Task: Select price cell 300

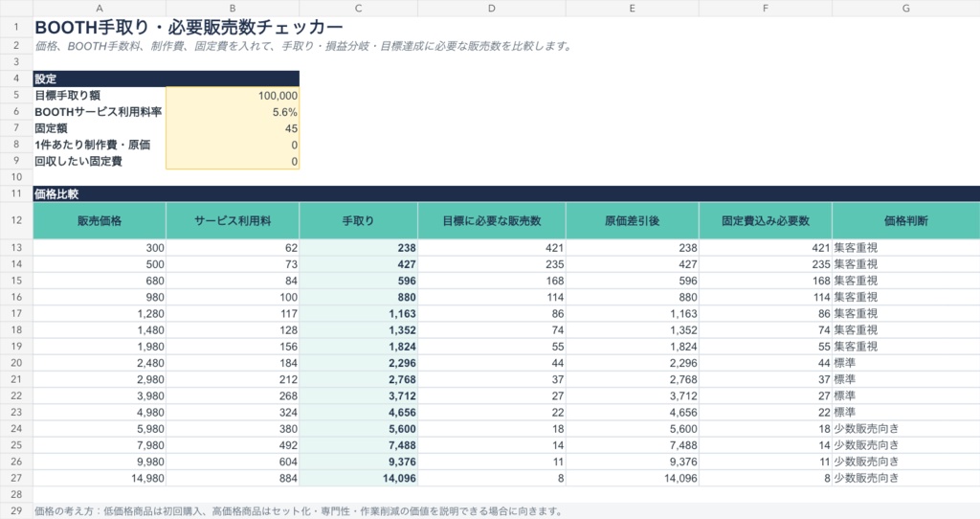Action: tap(100, 248)
